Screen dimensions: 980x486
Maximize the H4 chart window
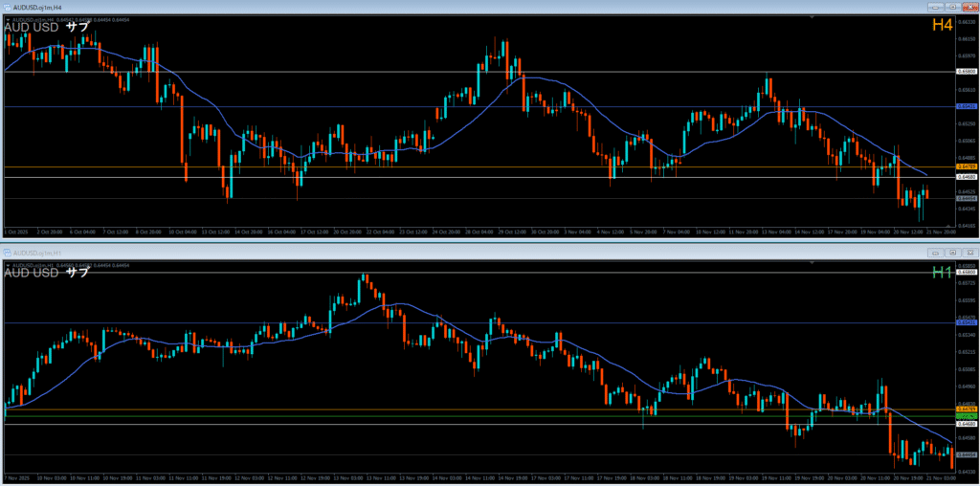(952, 6)
